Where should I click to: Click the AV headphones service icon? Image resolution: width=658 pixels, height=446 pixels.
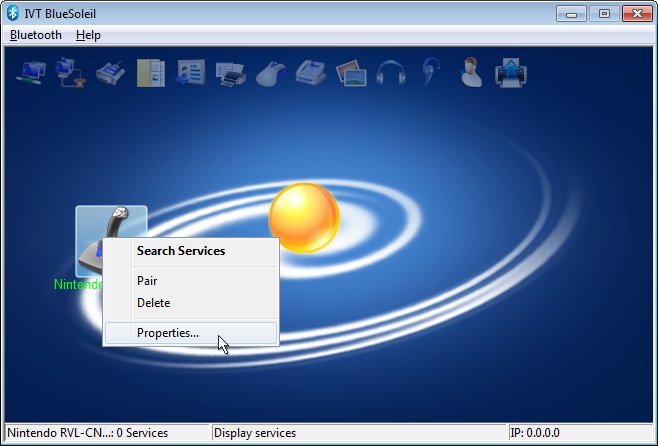(x=391, y=73)
